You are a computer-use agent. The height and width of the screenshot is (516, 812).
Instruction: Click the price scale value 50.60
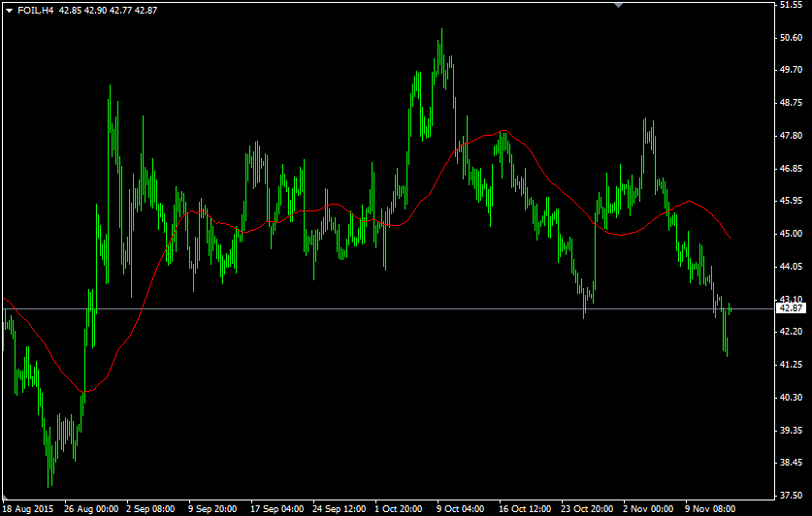[x=792, y=38]
